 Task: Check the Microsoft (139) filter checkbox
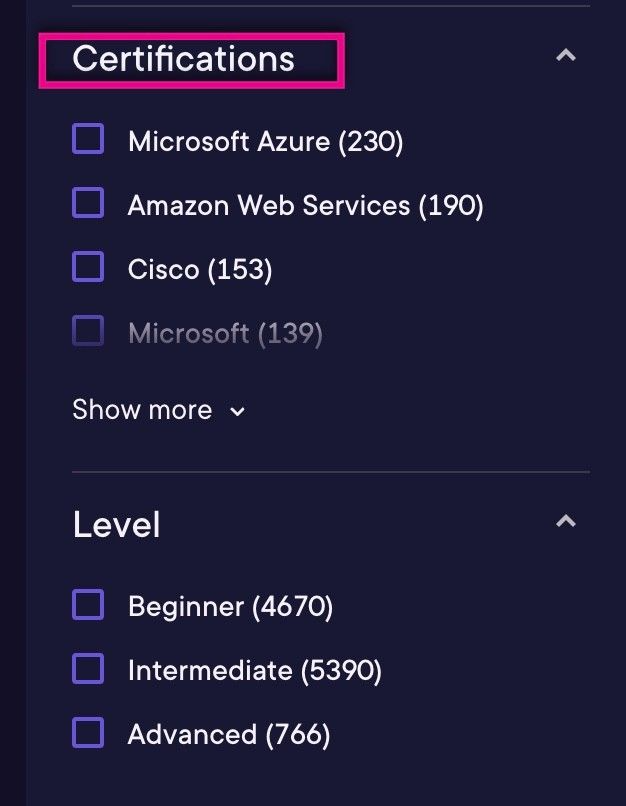(88, 331)
